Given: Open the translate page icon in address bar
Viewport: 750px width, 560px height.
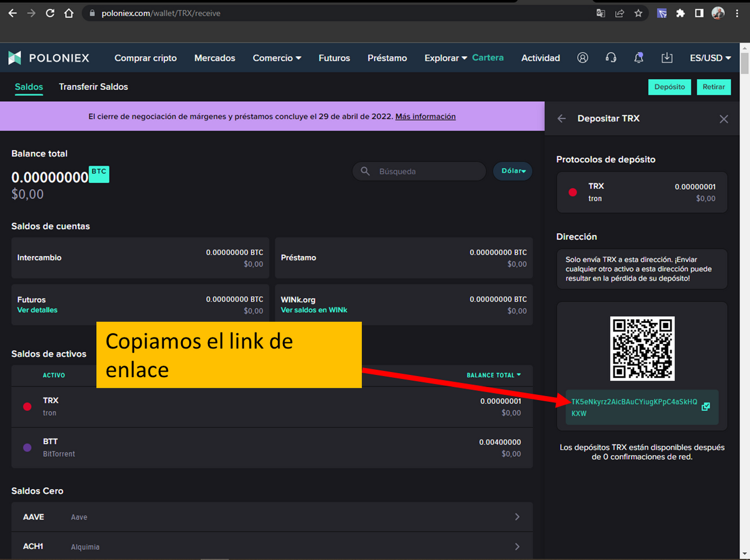Looking at the screenshot, I should [x=601, y=13].
